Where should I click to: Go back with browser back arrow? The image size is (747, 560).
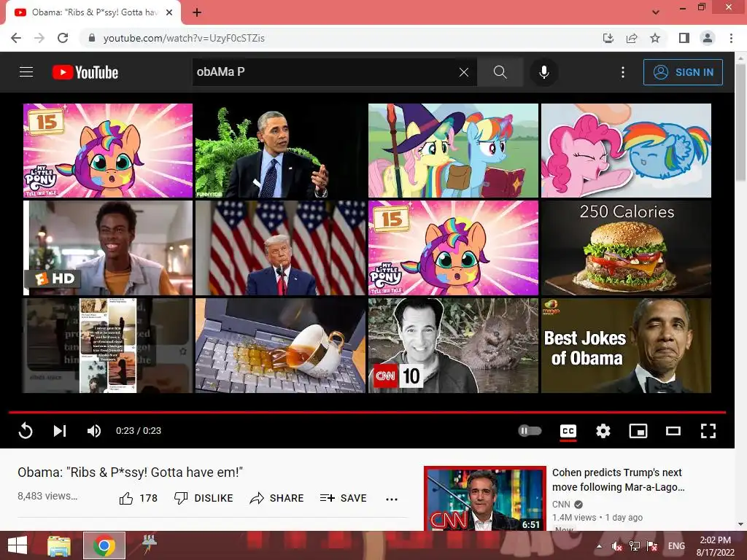coord(16,38)
